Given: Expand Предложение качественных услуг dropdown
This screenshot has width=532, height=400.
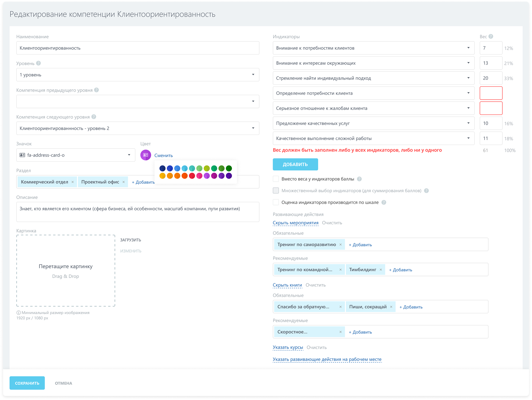Looking at the screenshot, I should coord(373,123).
